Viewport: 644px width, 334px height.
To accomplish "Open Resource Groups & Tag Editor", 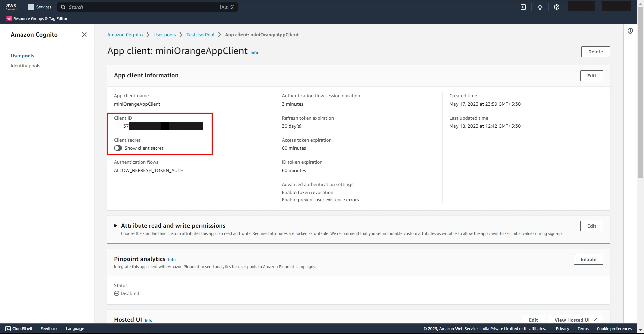I will [37, 19].
